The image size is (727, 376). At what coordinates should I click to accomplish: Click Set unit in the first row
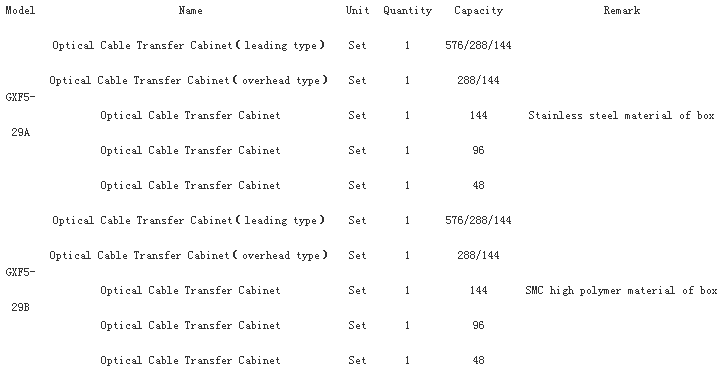point(357,45)
